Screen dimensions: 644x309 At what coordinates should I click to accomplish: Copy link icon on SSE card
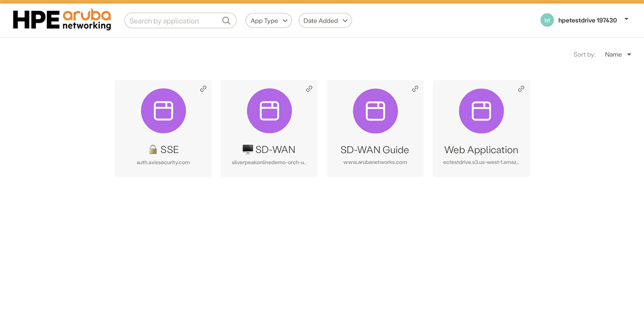(x=203, y=89)
